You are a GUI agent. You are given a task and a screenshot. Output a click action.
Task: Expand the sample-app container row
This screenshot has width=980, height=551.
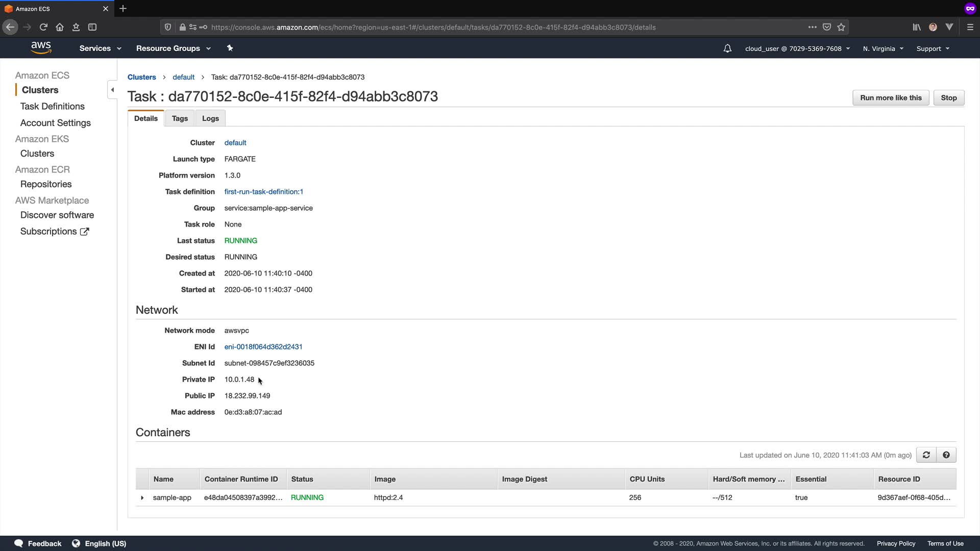click(142, 497)
